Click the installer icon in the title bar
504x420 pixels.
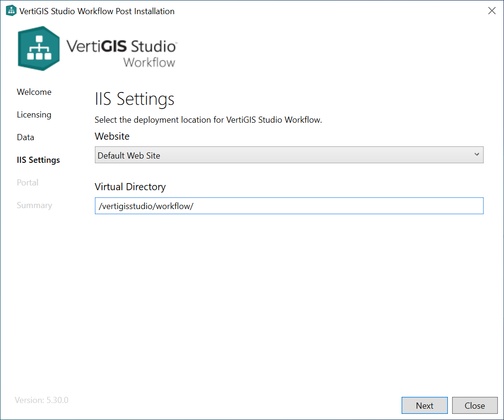[10, 10]
